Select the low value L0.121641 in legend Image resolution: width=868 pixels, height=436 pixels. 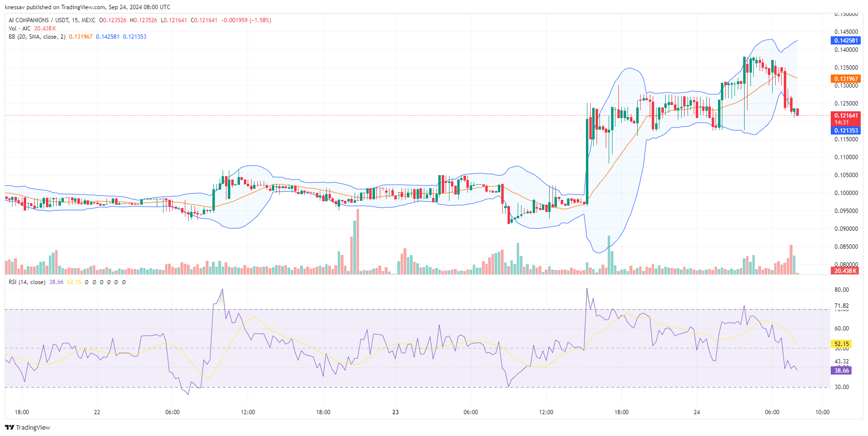[x=174, y=20]
